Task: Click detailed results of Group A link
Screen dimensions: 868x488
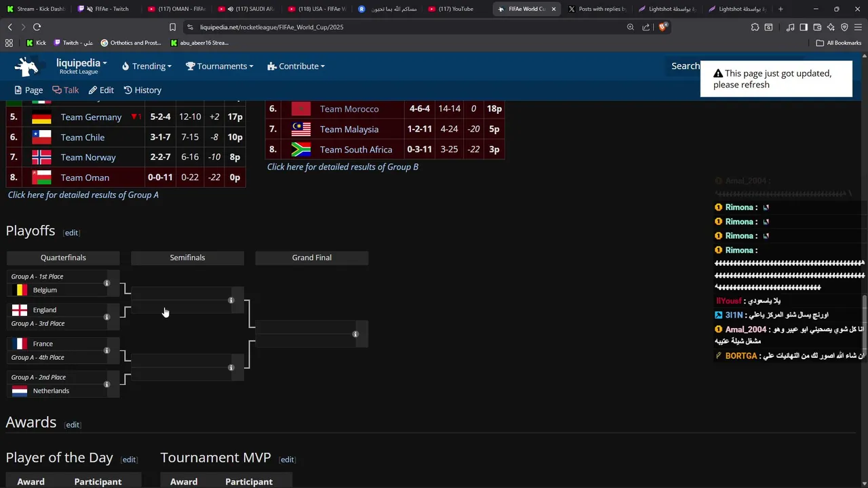Action: (x=83, y=195)
